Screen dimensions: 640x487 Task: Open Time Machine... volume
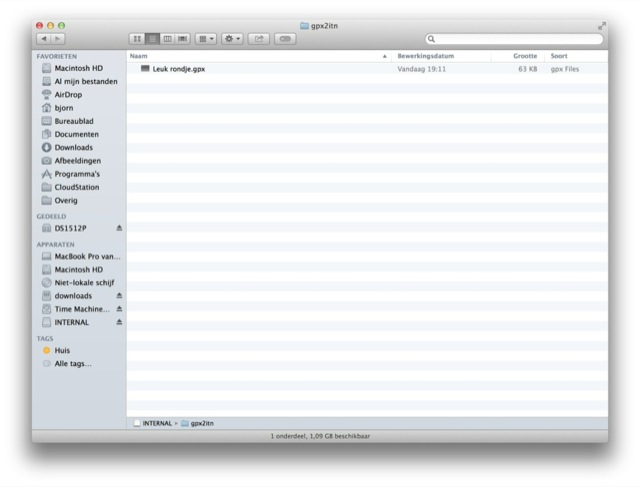tap(82, 309)
